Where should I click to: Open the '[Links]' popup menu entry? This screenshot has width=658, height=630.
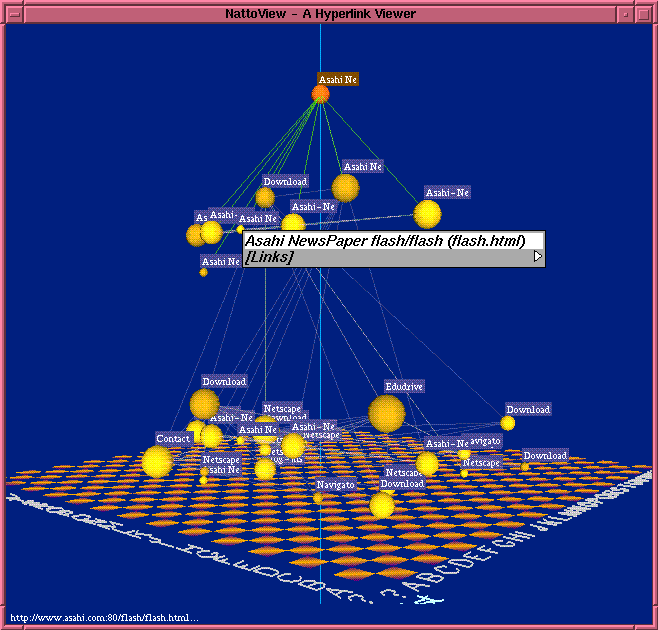click(394, 257)
